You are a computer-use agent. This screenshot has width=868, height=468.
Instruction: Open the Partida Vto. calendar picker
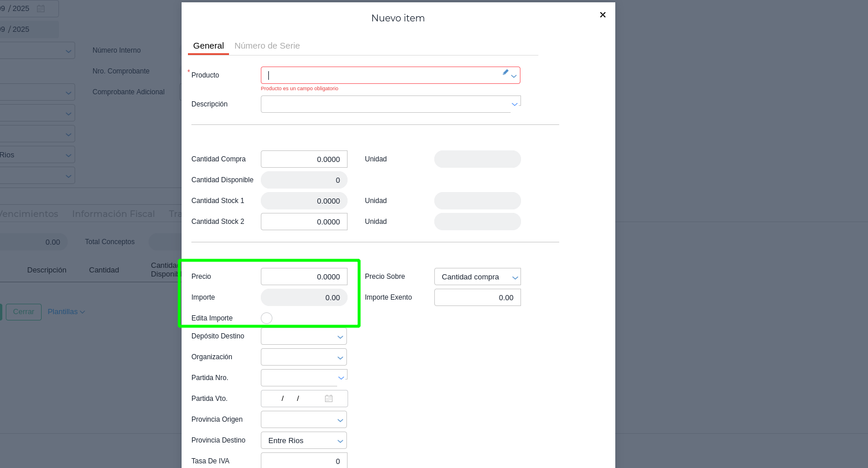coord(328,399)
